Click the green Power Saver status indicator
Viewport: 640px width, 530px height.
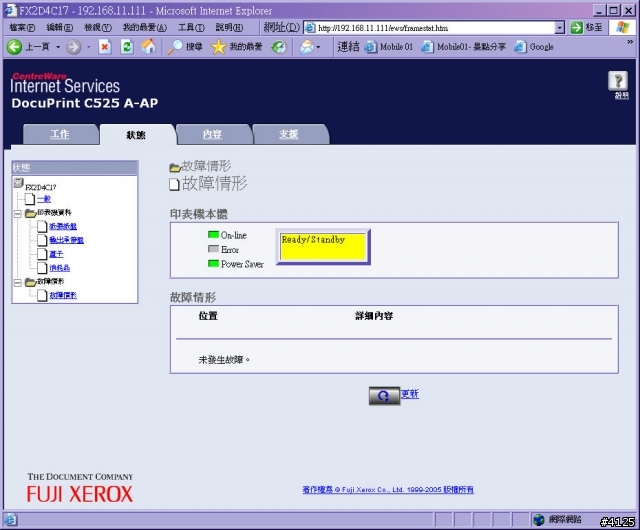pos(213,263)
